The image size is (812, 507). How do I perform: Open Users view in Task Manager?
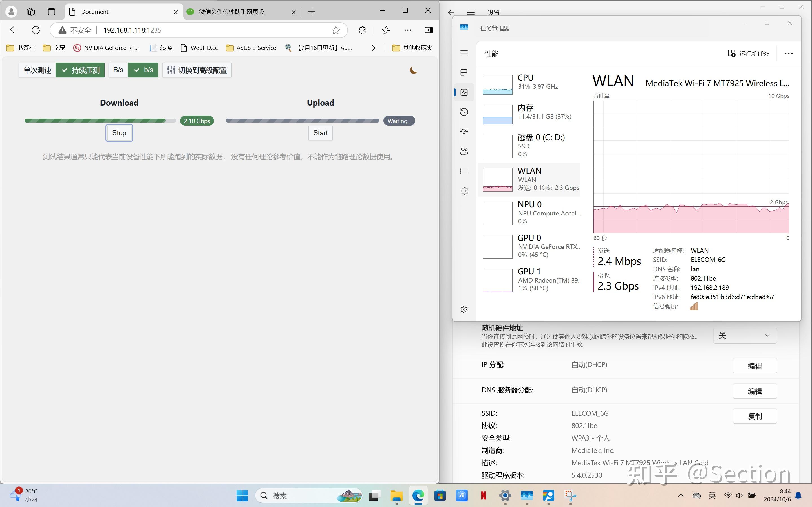464,151
